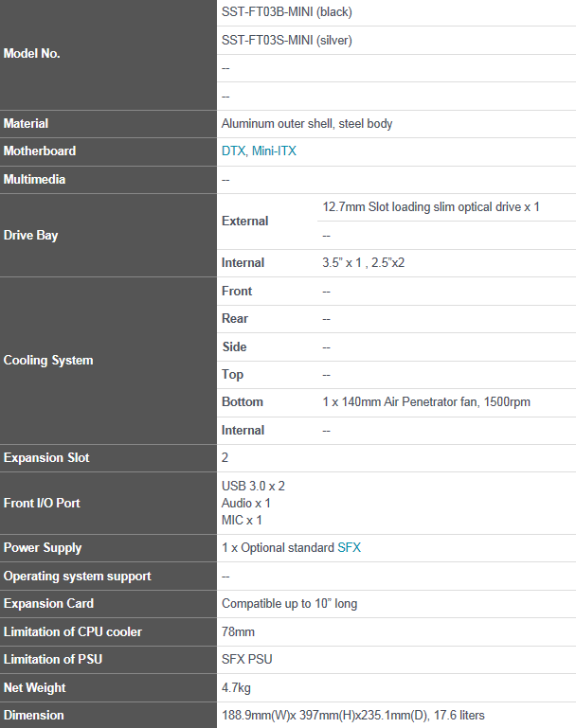
Task: Click the Expansion Card compatibility value
Action: pyautogui.click(x=289, y=604)
